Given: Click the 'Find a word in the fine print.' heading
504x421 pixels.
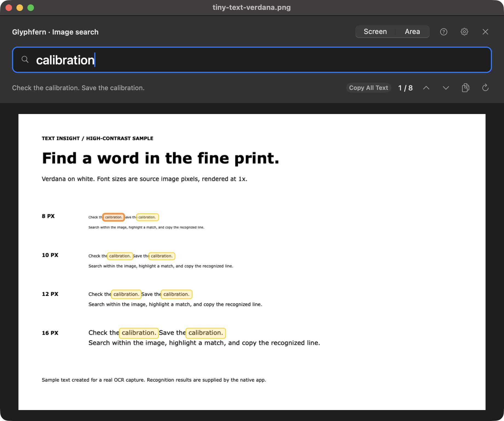Looking at the screenshot, I should point(161,158).
